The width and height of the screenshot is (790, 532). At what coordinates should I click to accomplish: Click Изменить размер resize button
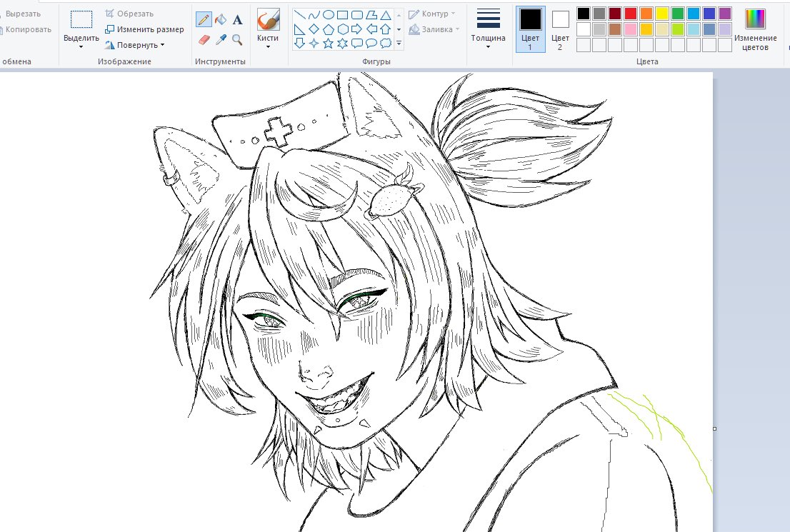[x=144, y=29]
